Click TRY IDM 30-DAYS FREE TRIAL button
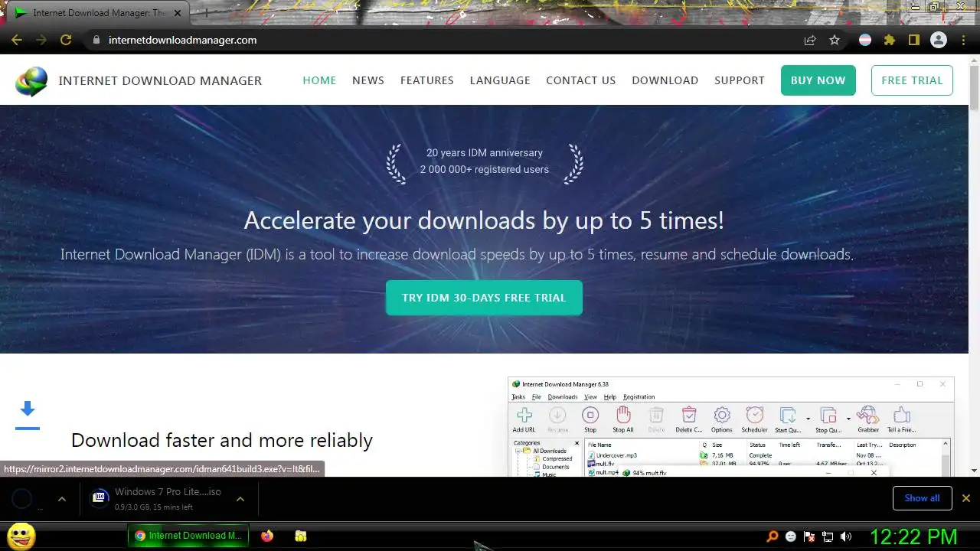 (484, 298)
